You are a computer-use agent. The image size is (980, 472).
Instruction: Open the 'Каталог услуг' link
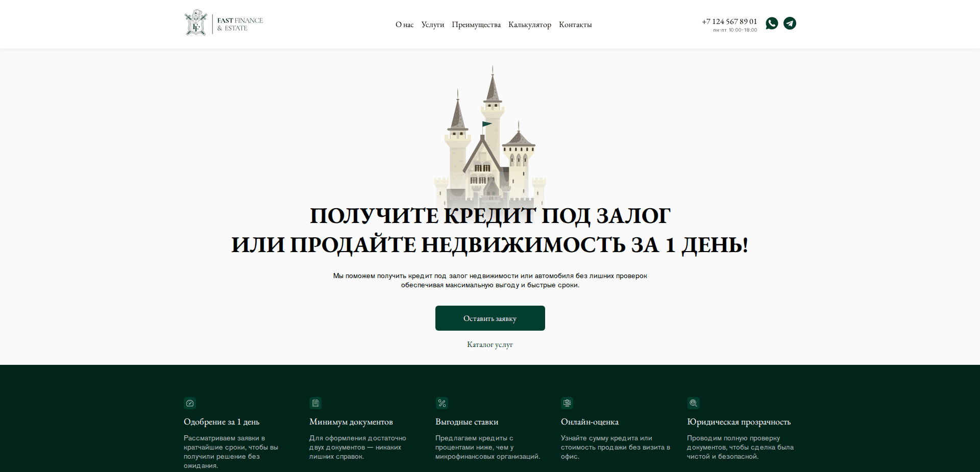(489, 344)
